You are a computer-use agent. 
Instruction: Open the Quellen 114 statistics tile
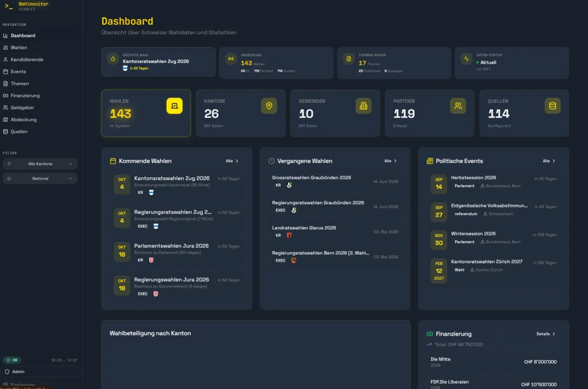(524, 113)
